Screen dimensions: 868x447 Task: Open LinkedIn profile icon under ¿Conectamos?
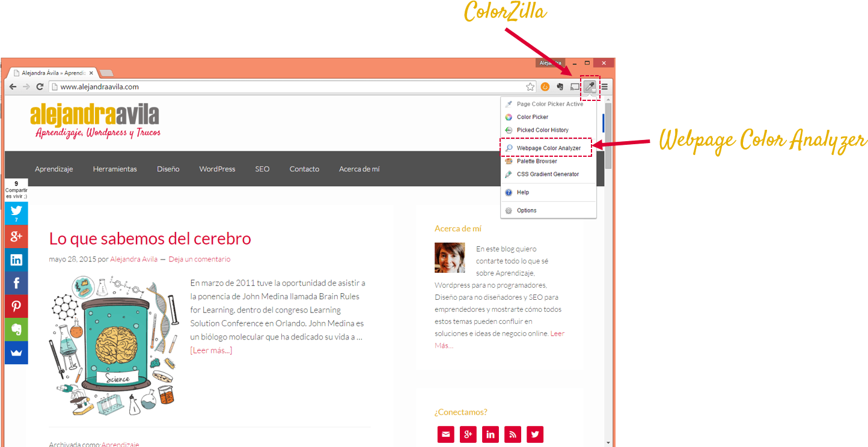491,434
